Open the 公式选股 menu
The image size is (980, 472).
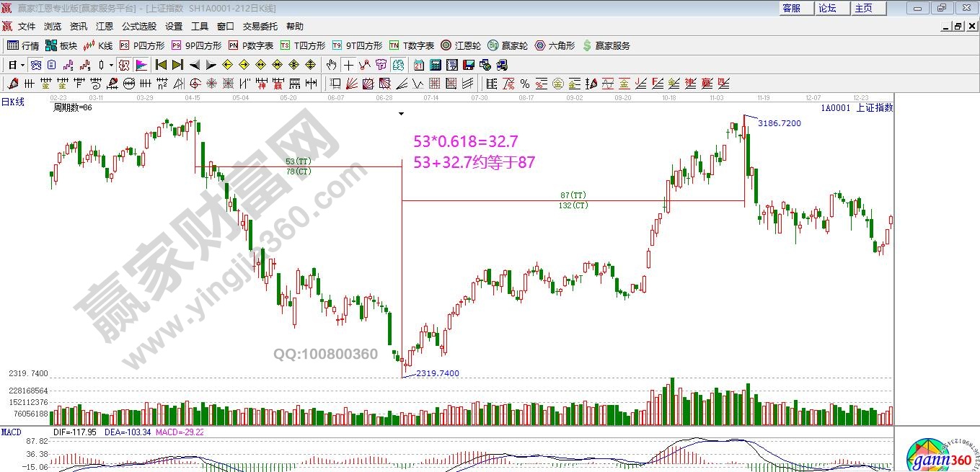pos(138,27)
